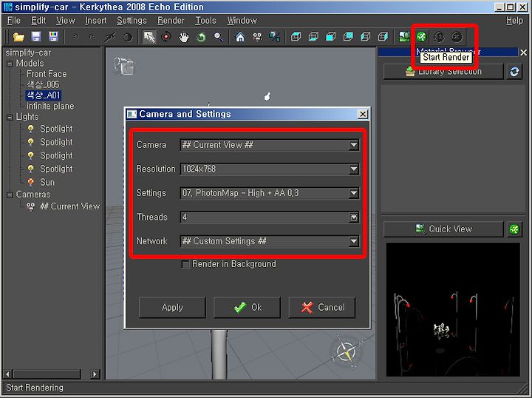This screenshot has width=532, height=398.
Task: Activate the hand Pan tool
Action: [183, 37]
